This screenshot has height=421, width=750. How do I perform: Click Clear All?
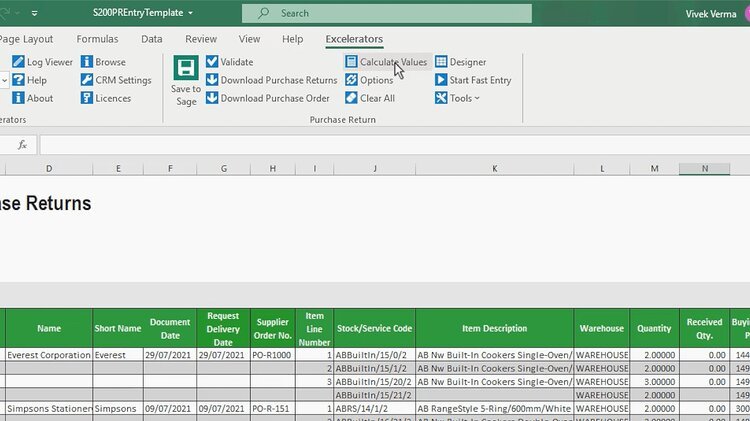370,98
